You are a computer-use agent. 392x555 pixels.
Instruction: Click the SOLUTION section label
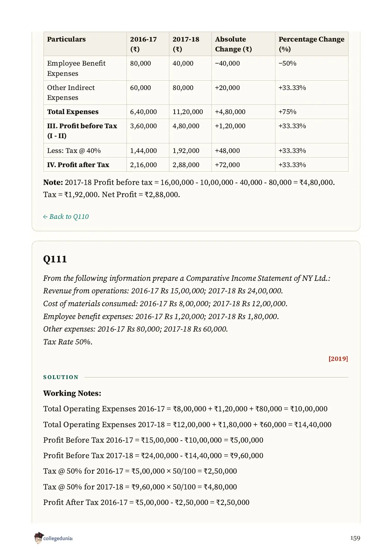61,377
